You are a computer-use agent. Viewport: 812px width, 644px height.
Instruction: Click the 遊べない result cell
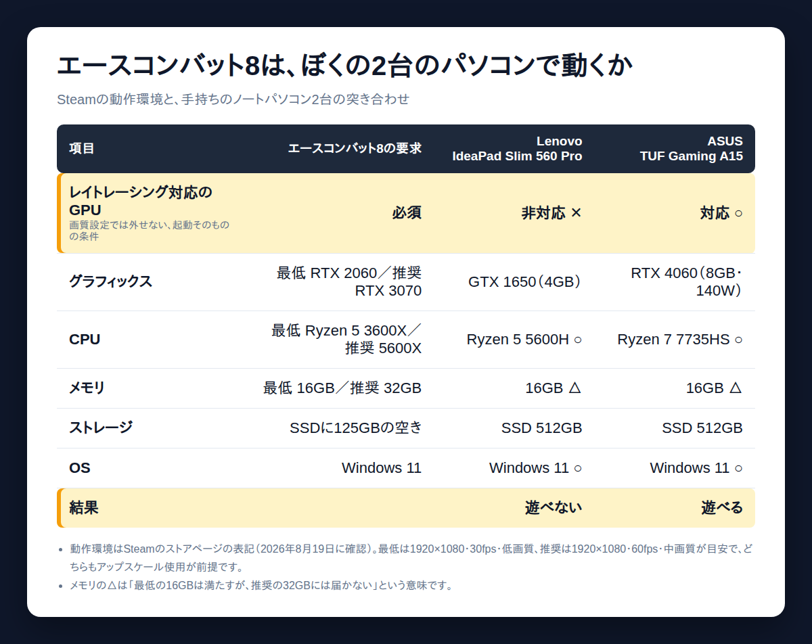(554, 508)
